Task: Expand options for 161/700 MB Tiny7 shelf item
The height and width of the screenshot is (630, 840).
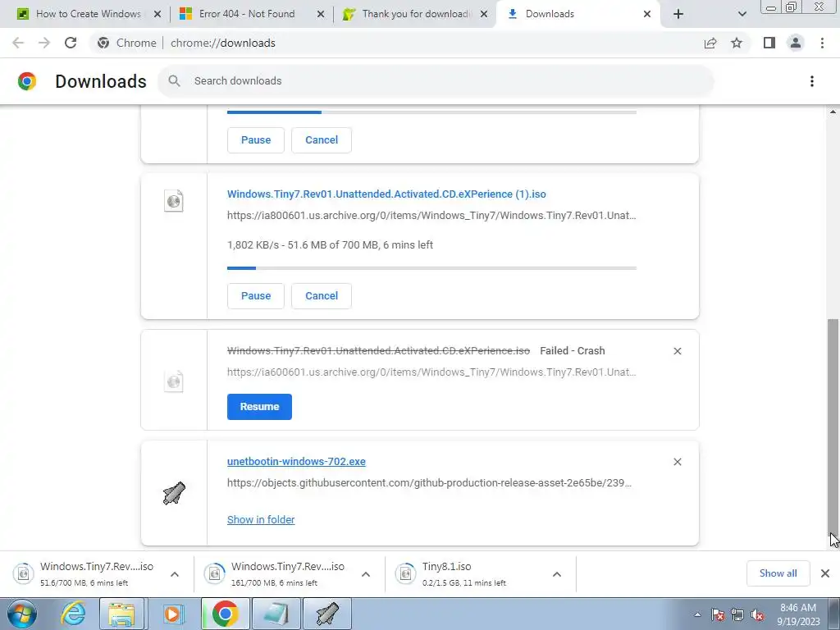Action: pos(366,574)
